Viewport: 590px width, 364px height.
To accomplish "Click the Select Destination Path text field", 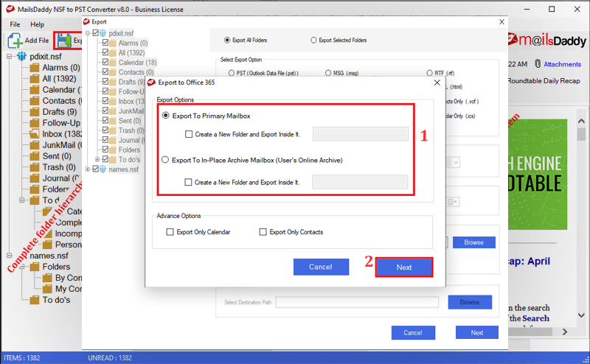I will 357,302.
